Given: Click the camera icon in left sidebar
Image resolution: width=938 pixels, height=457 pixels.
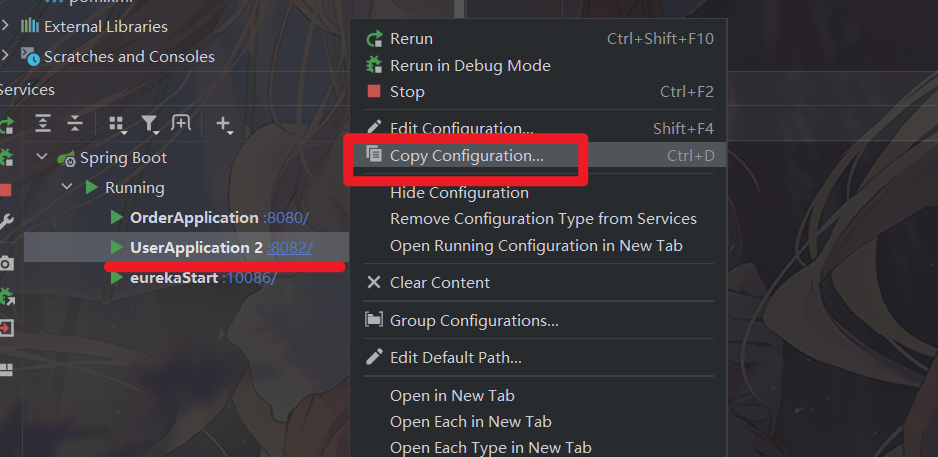Looking at the screenshot, I should (x=6, y=263).
